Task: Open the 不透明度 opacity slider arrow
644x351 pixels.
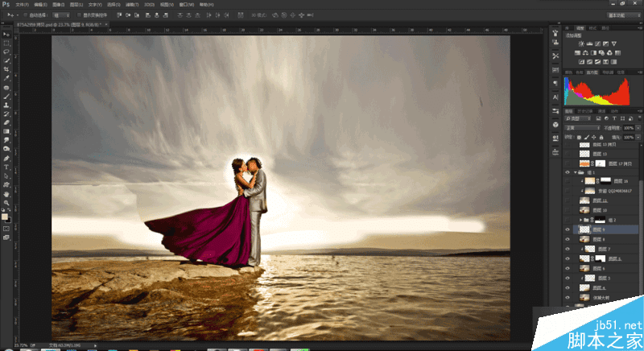Action: (x=638, y=128)
